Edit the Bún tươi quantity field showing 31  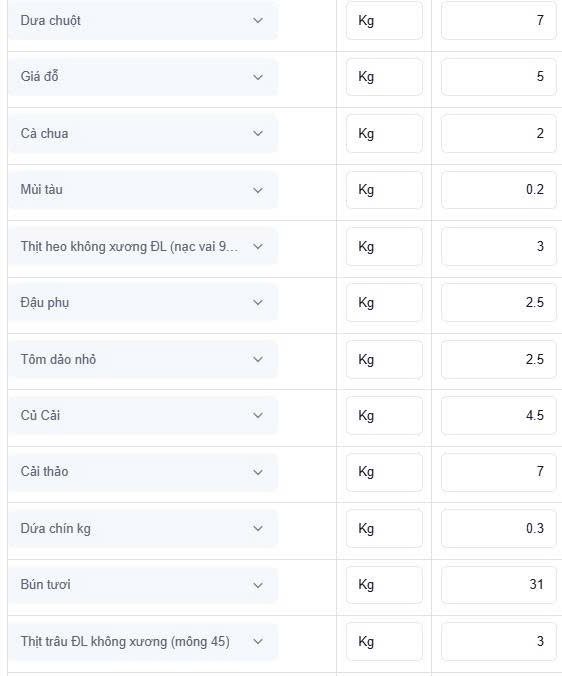(499, 585)
